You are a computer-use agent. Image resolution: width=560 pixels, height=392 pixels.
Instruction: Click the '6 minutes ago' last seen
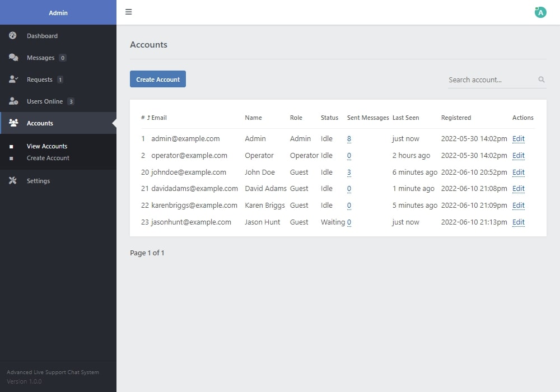pos(414,172)
